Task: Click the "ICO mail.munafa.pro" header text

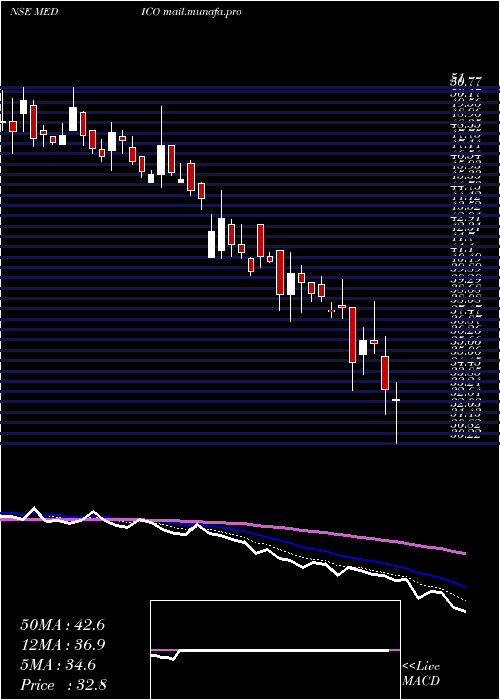Action: [191, 12]
